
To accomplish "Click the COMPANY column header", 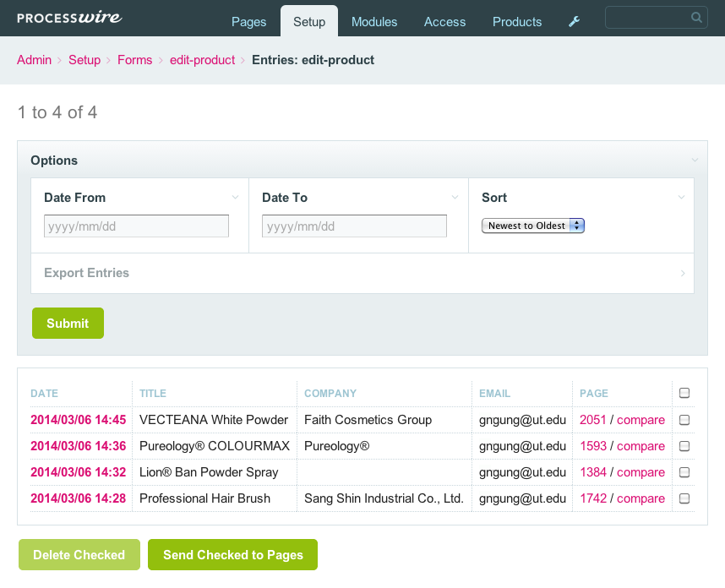I will [x=330, y=394].
